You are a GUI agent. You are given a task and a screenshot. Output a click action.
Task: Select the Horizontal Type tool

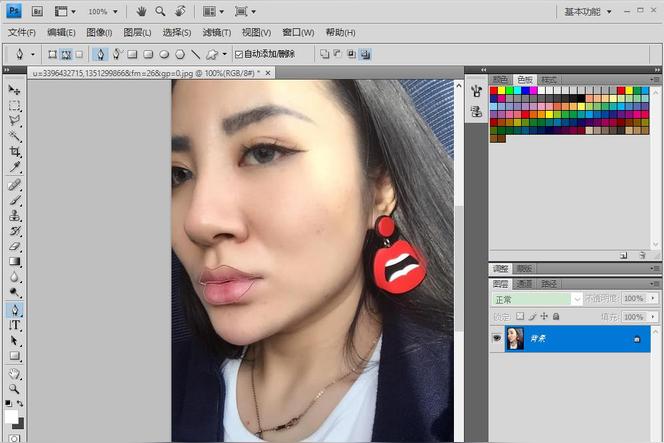click(15, 325)
